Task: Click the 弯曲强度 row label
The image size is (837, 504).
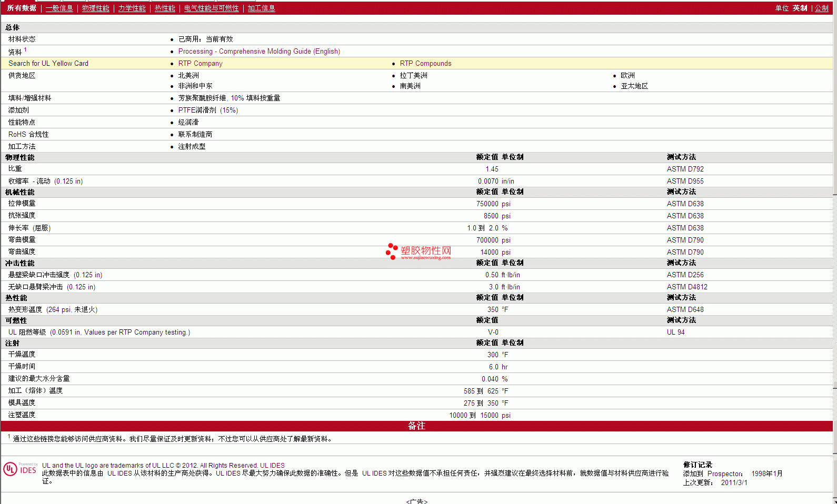Action: click(x=22, y=252)
